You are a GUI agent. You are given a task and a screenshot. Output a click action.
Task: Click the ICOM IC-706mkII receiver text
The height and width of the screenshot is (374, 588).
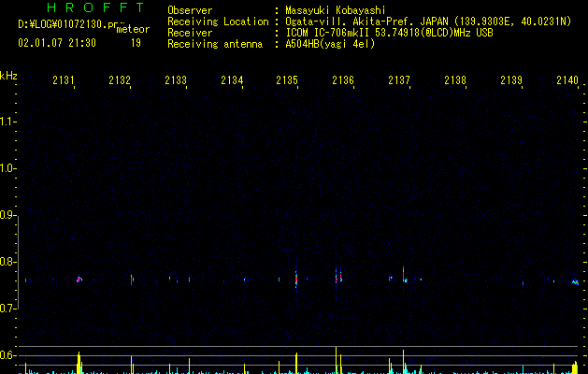(389, 33)
